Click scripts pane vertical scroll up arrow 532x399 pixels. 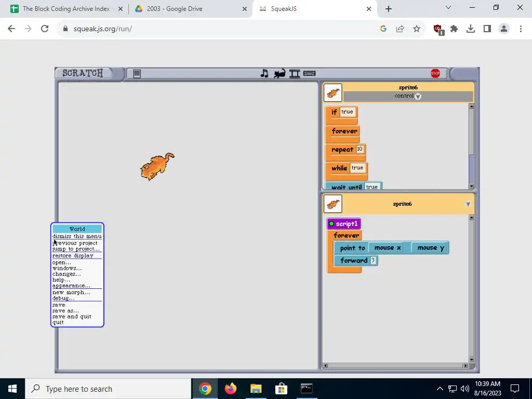click(471, 218)
